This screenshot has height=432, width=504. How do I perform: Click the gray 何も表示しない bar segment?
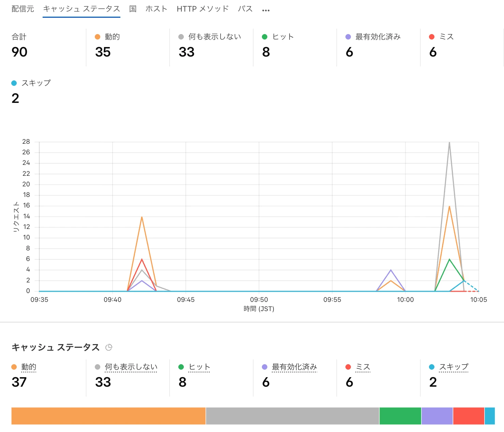tap(293, 416)
